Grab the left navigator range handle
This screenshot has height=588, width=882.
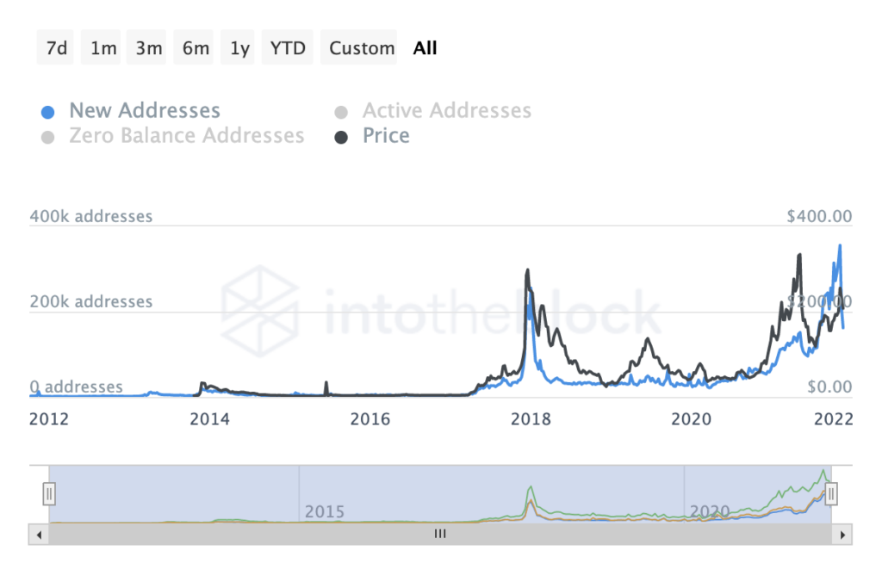click(x=49, y=494)
